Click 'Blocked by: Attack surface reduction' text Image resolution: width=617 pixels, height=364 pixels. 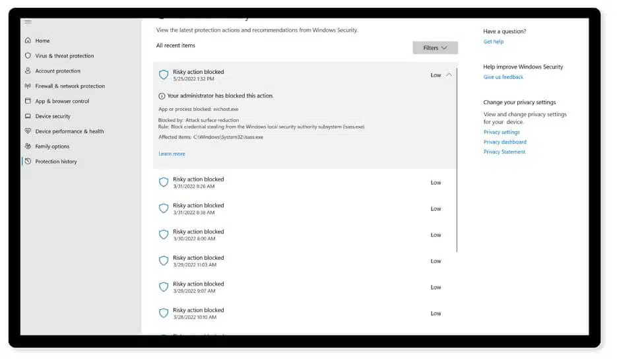199,120
